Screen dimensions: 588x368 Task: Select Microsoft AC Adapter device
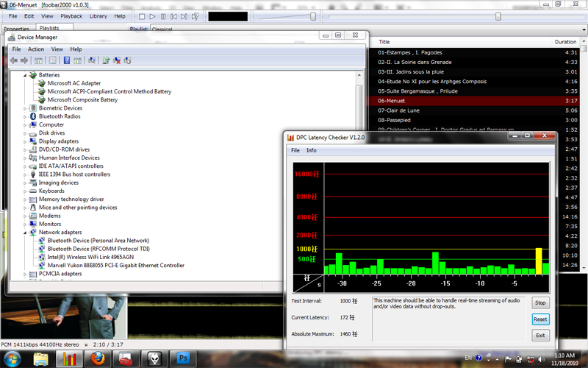tap(74, 83)
